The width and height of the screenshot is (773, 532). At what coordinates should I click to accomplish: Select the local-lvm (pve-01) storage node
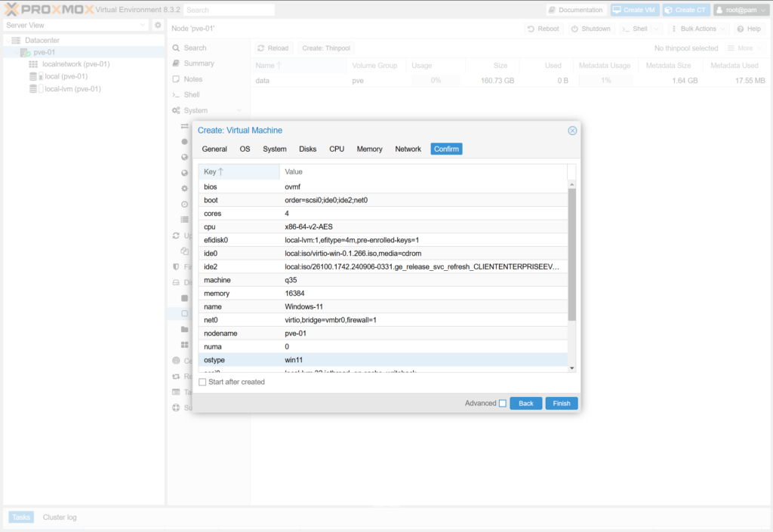(x=72, y=89)
